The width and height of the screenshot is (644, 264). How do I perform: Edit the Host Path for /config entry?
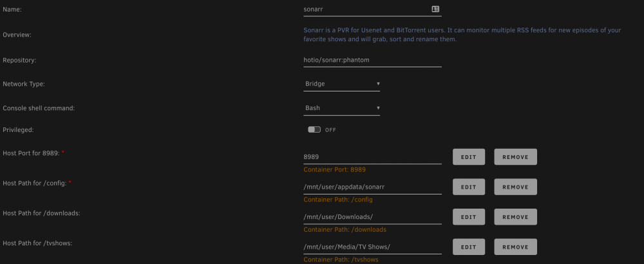click(469, 187)
